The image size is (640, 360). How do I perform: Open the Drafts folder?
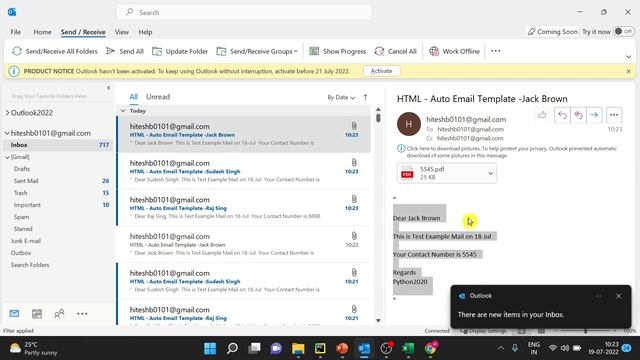(x=22, y=169)
